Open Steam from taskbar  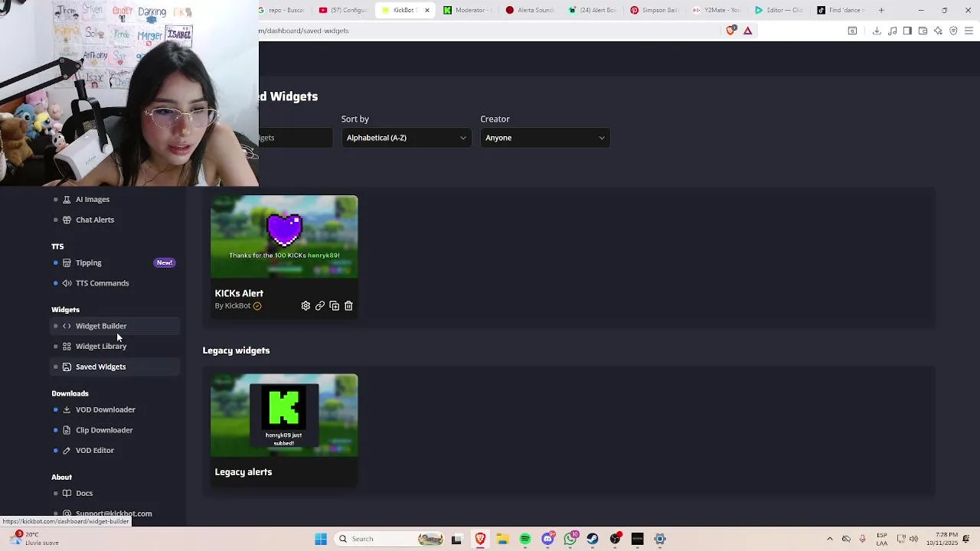[593, 539]
